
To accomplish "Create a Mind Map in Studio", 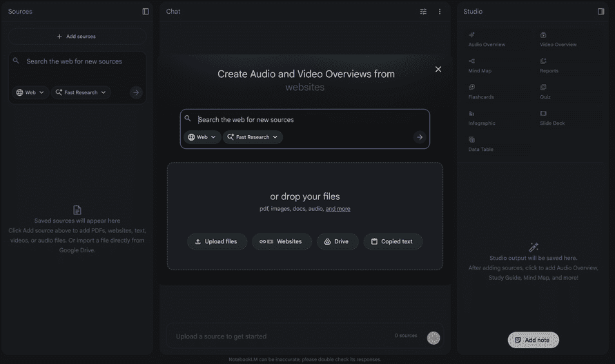I will [496, 65].
